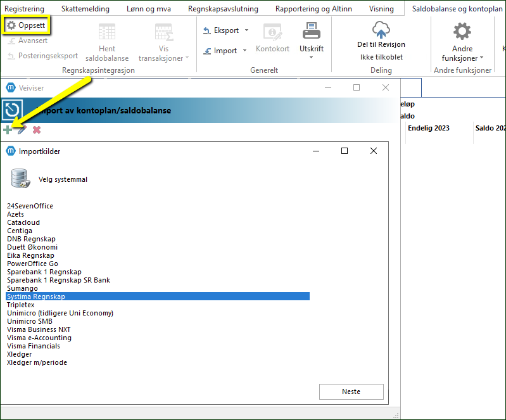Expand the Vis transaksjoner dropdown arrow

[x=187, y=58]
